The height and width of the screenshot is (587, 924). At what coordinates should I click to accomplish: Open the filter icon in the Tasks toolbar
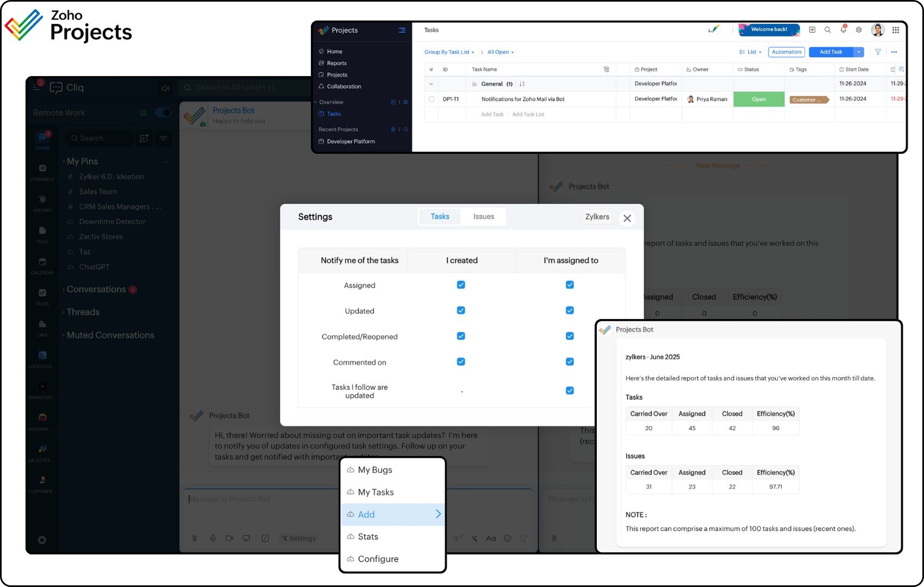(878, 52)
